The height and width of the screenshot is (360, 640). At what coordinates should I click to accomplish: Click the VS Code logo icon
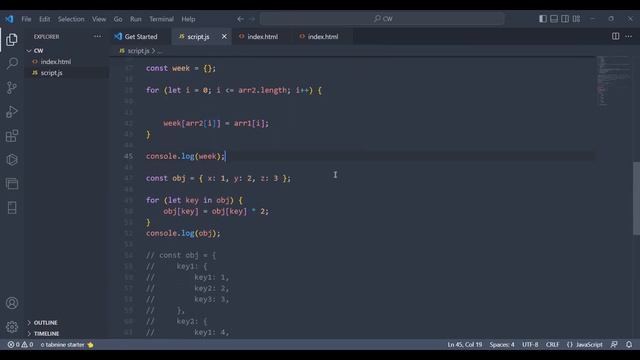coord(9,19)
